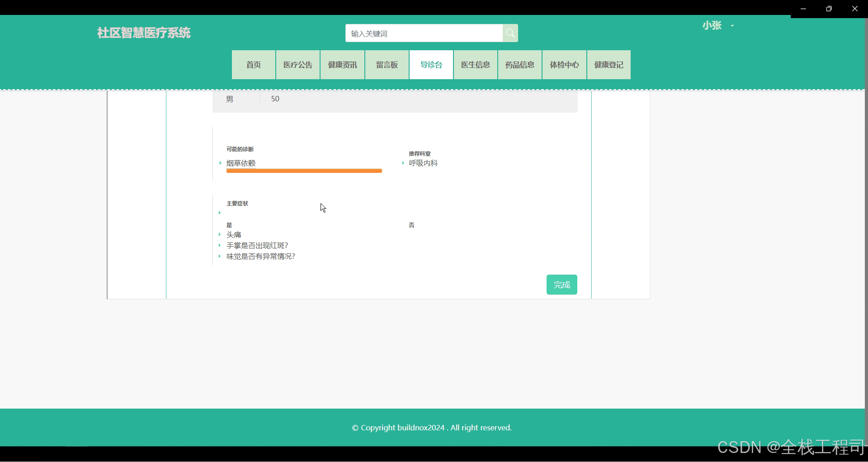Image resolution: width=868 pixels, height=462 pixels.
Task: Select the 否 answer option
Action: [x=411, y=225]
